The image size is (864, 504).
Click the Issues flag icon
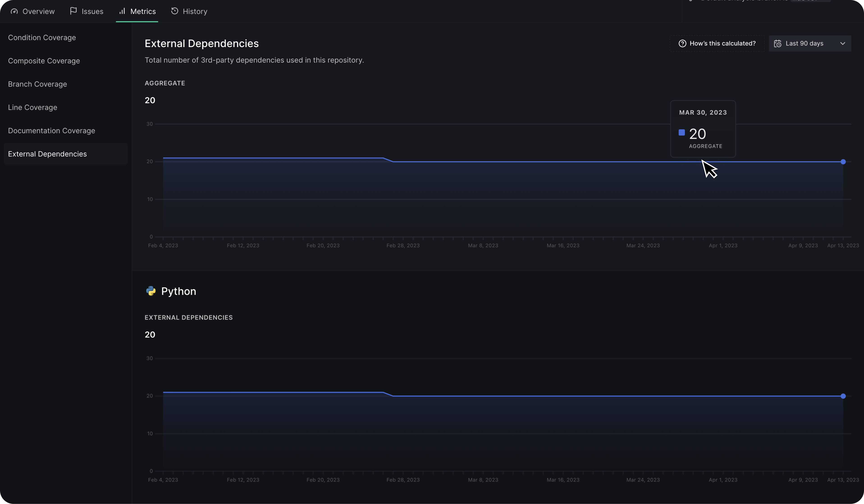[x=73, y=11]
